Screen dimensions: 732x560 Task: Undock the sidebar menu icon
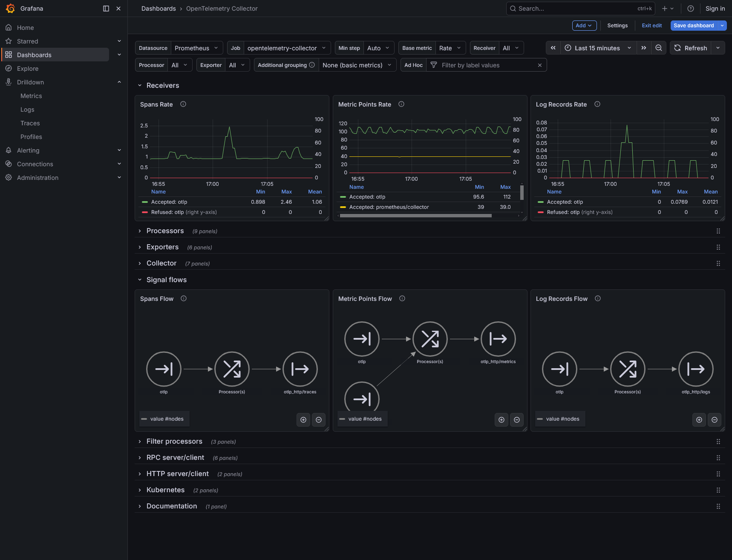coord(106,9)
